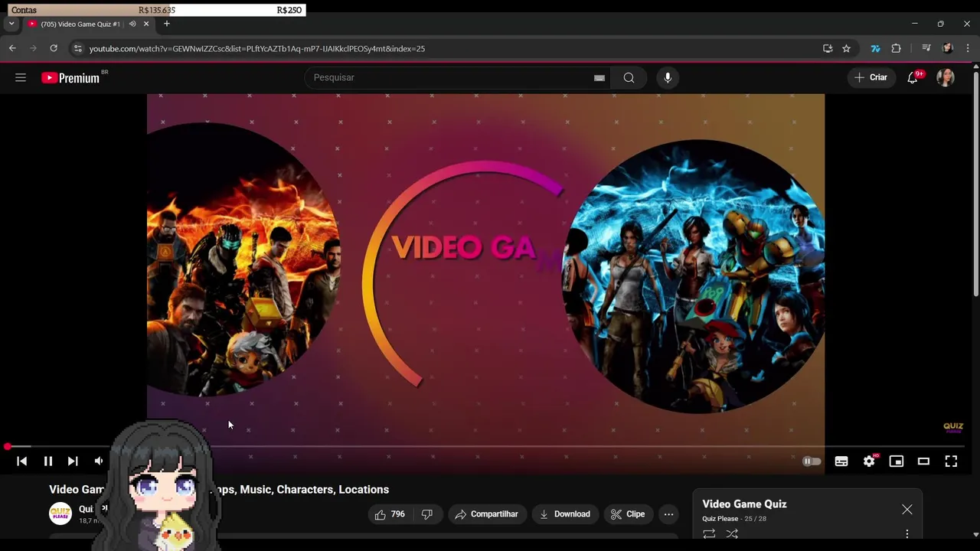Open the blue extension icon in toolbar

coord(875,48)
